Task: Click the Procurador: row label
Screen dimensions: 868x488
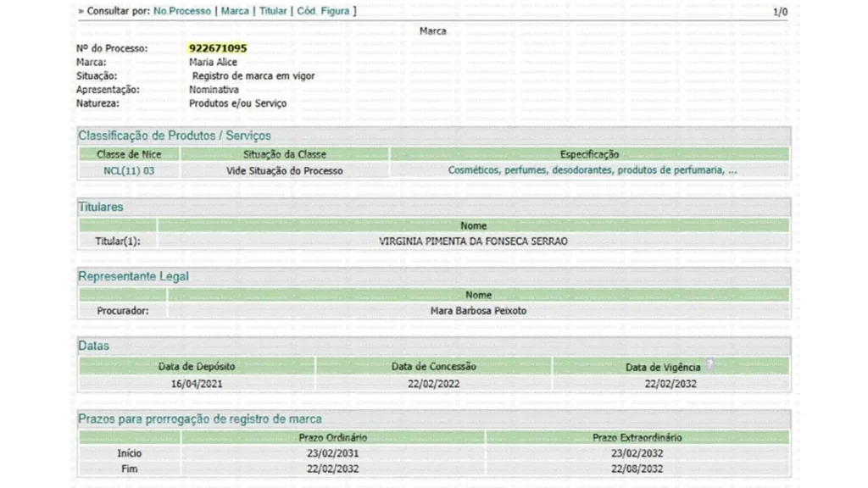Action: (123, 311)
